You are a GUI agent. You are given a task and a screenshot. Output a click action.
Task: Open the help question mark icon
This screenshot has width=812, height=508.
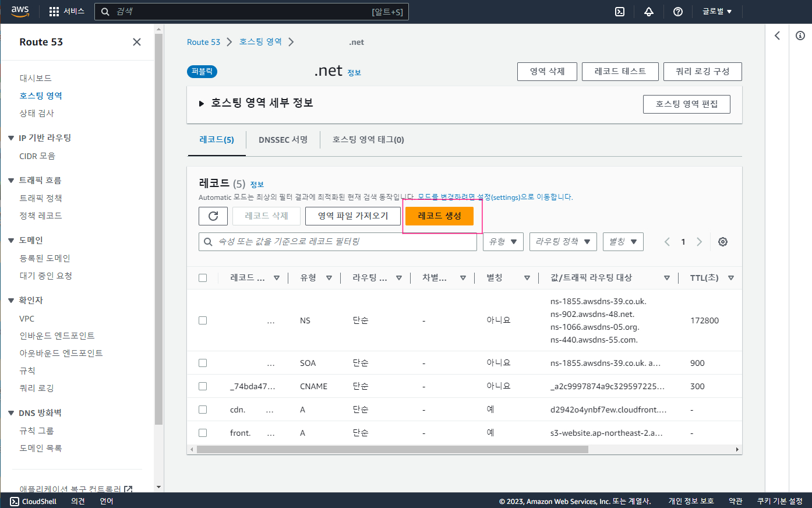tap(678, 12)
